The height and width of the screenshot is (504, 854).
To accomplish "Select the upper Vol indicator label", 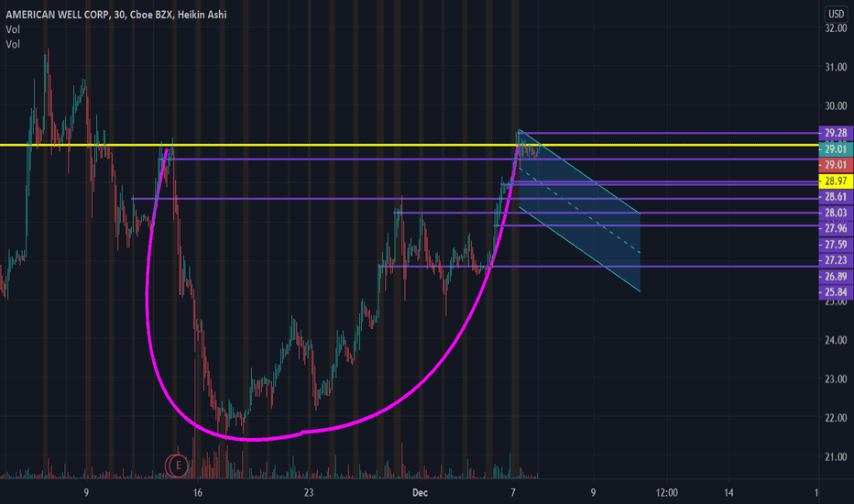I will 13,29.
